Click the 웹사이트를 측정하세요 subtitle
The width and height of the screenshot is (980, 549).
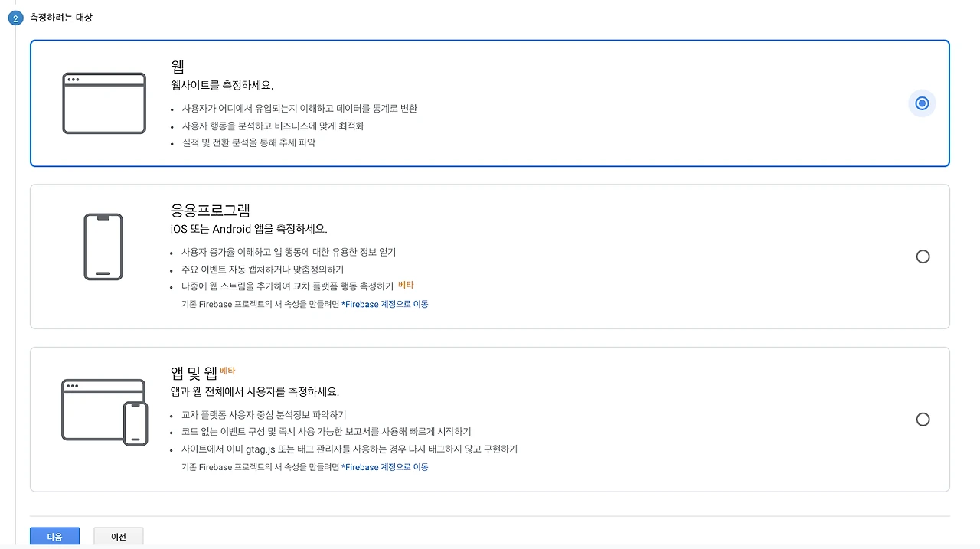click(222, 85)
